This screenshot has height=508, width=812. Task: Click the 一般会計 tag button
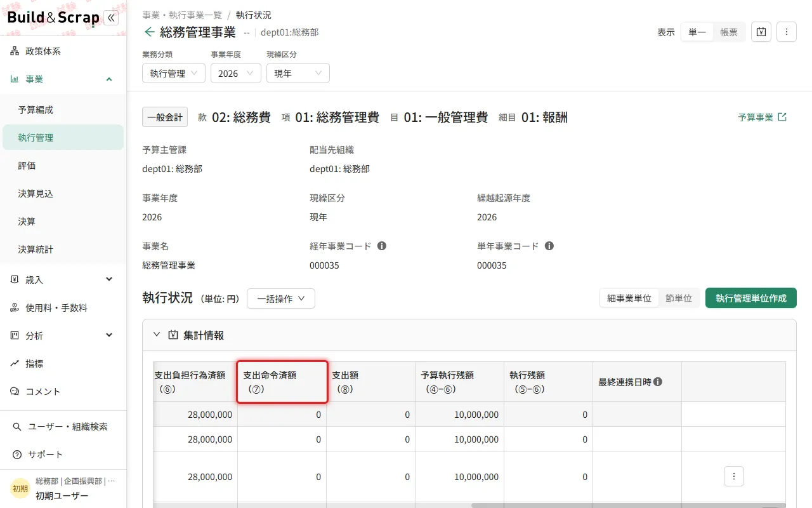click(165, 117)
